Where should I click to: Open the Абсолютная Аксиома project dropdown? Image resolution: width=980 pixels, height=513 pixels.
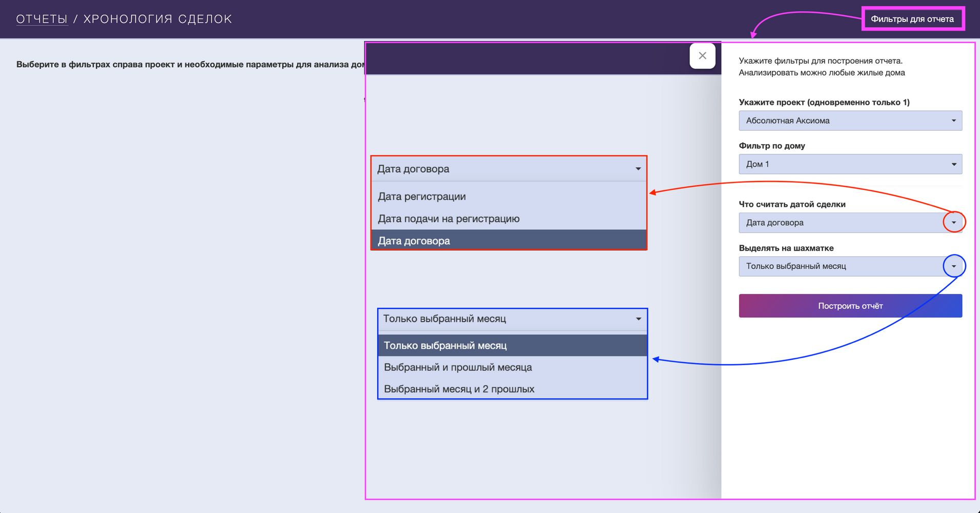pyautogui.click(x=850, y=121)
